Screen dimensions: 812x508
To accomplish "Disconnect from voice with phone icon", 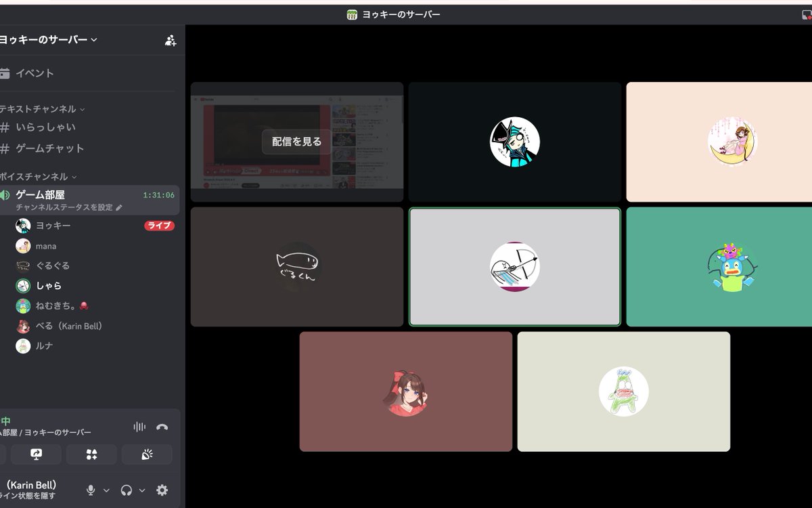I will coord(162,427).
